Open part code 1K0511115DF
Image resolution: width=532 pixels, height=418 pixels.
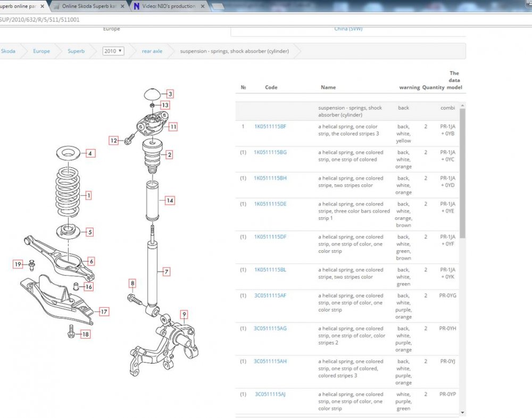270,236
